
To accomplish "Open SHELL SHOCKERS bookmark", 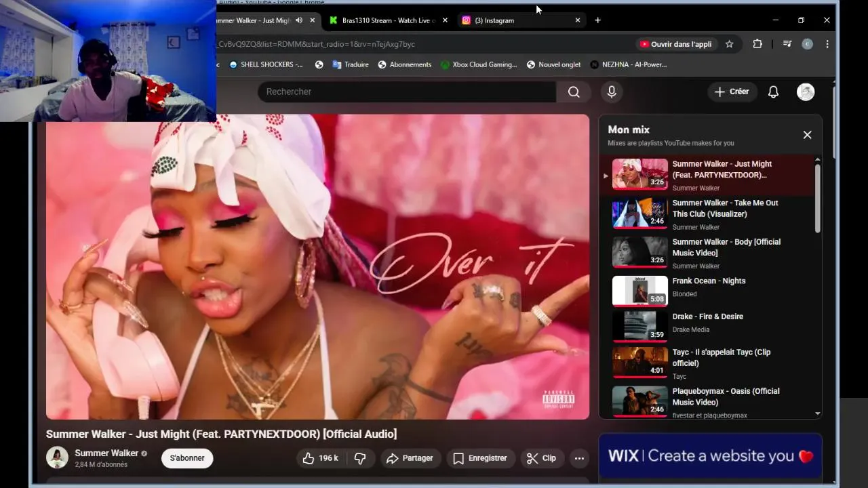I will (x=267, y=64).
